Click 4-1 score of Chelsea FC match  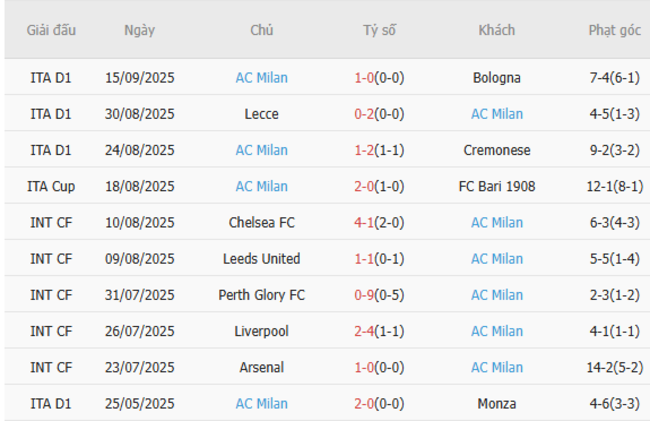(366, 222)
